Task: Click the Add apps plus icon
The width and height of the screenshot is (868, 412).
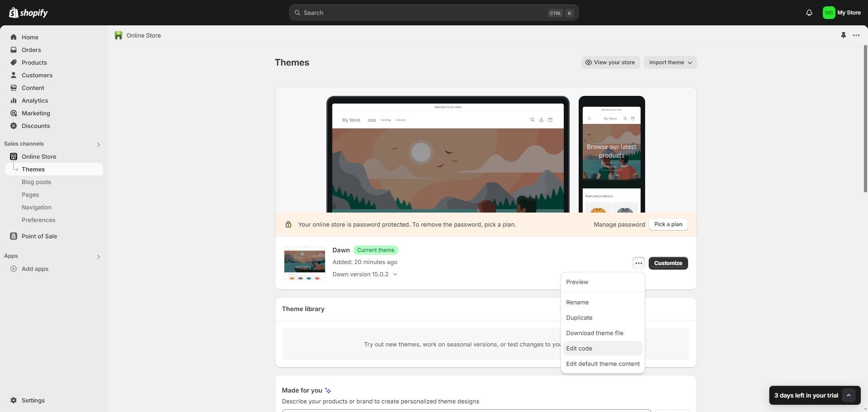Action: 14,269
